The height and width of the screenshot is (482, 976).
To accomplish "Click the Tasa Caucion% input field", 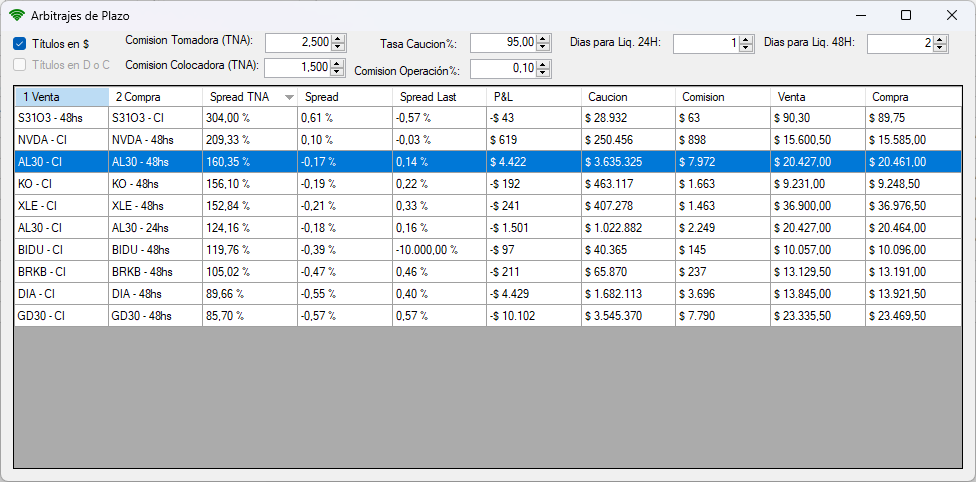I will coord(504,43).
